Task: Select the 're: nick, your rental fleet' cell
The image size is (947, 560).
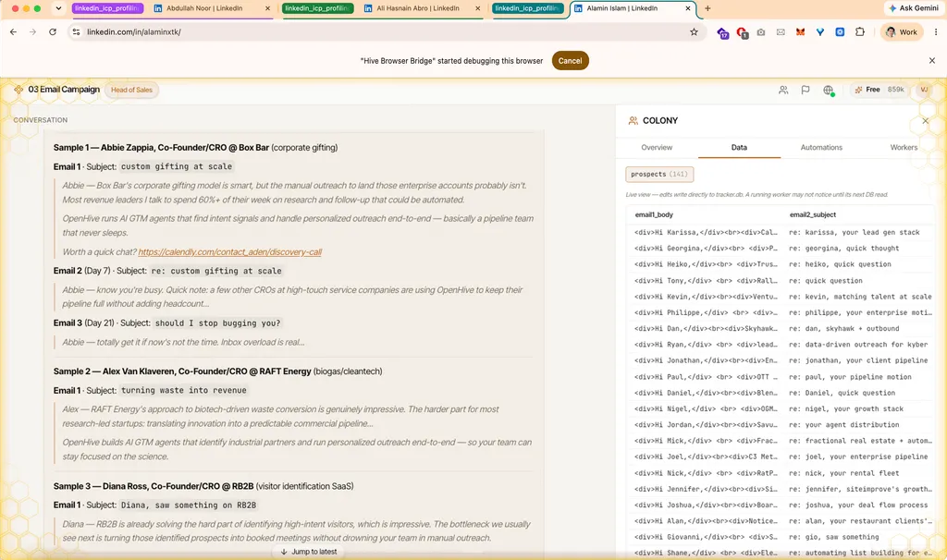Action: pos(843,474)
